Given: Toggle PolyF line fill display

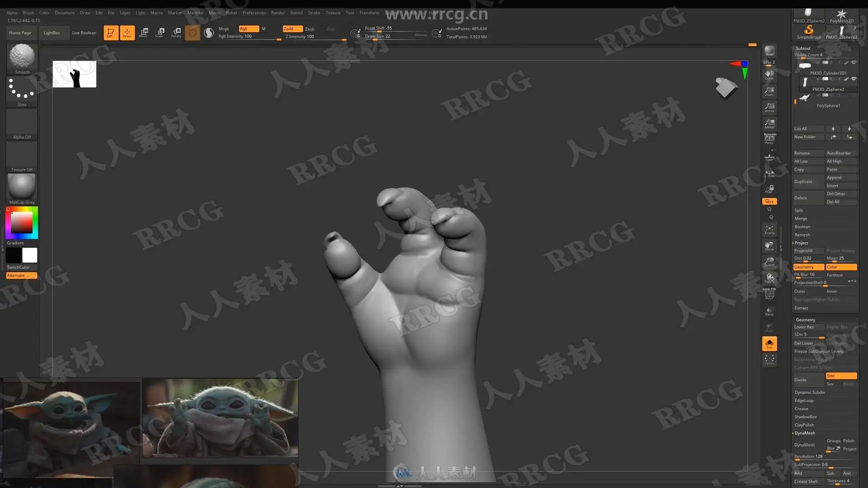Looking at the screenshot, I should pos(769,294).
